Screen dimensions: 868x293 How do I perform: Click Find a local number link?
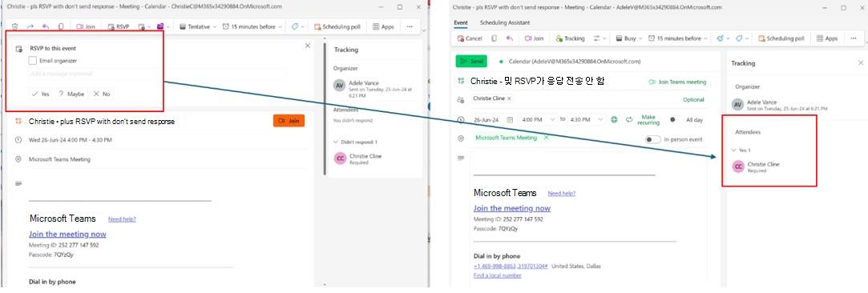click(x=497, y=275)
